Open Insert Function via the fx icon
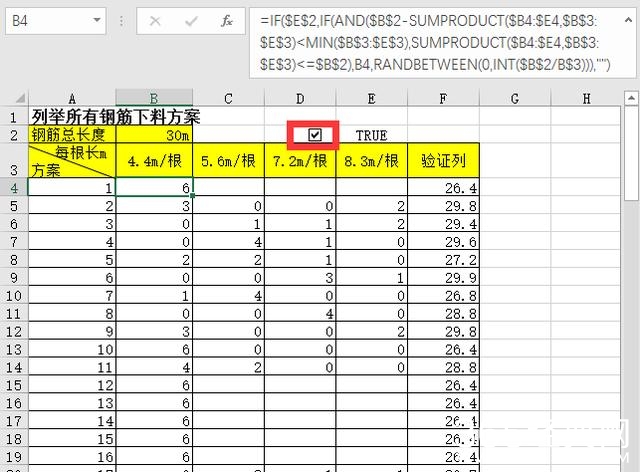The height and width of the screenshot is (472, 640). (227, 20)
